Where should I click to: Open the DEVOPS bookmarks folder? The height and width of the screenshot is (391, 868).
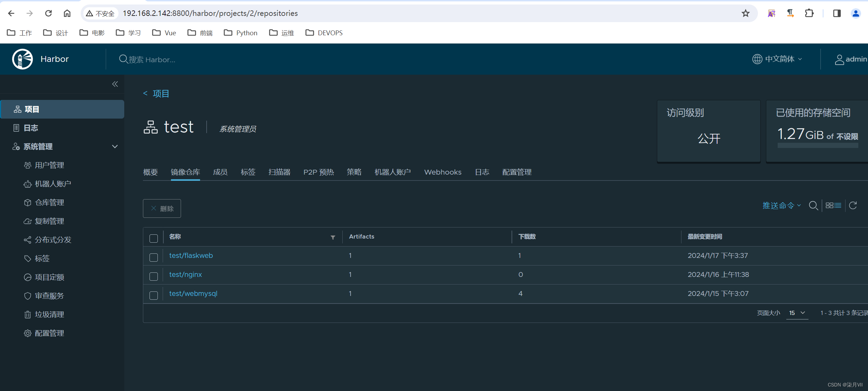(x=324, y=33)
